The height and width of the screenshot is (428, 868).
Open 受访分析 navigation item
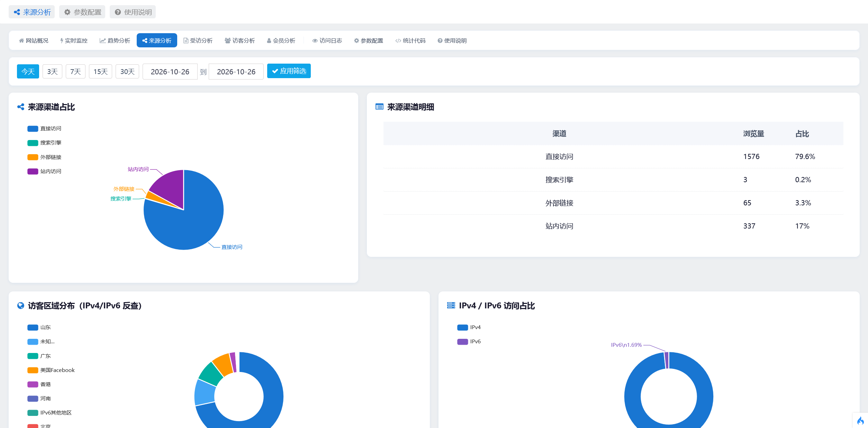click(x=198, y=40)
